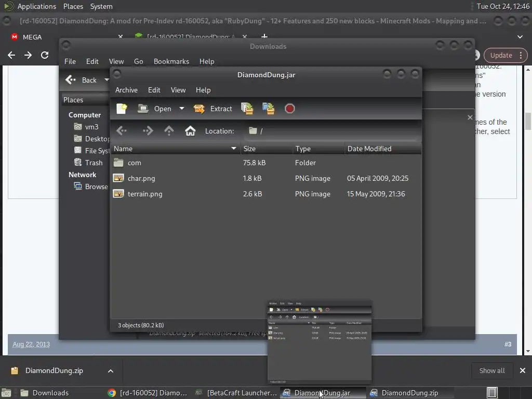
Task: Select the char.png file row
Action: 266,179
